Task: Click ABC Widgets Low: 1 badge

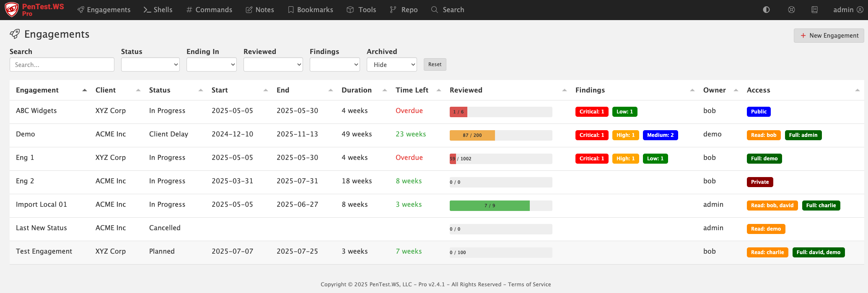Action: pos(625,112)
